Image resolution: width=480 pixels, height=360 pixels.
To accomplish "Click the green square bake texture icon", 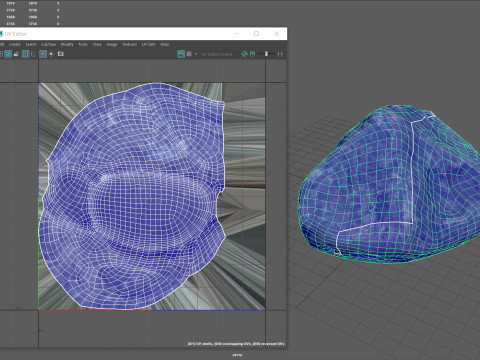I will click(x=252, y=54).
